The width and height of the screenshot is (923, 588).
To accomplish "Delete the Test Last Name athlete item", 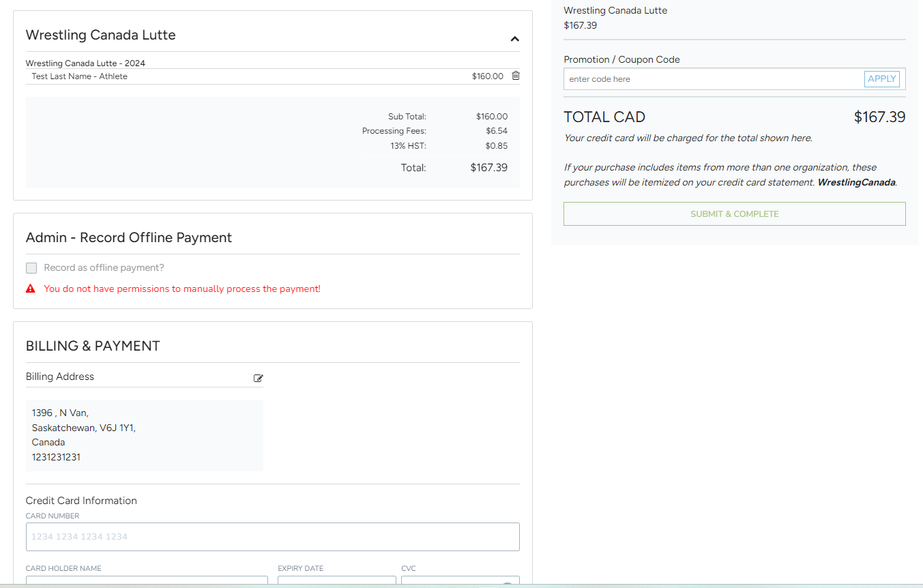I will [516, 76].
